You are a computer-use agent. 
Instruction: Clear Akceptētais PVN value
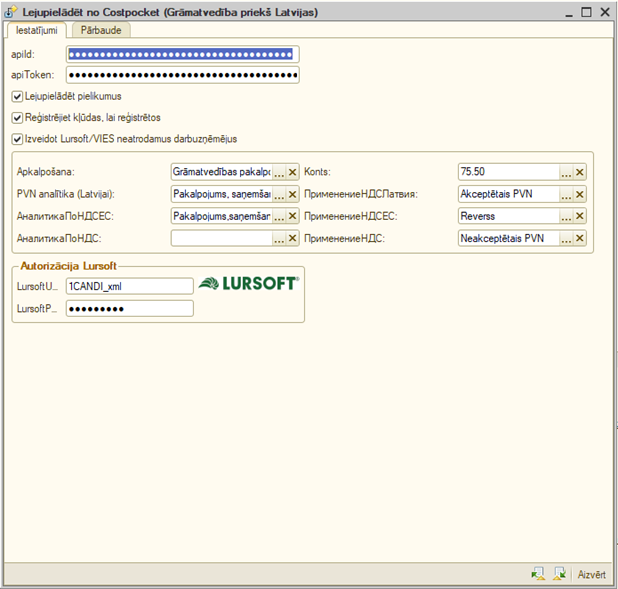[580, 194]
